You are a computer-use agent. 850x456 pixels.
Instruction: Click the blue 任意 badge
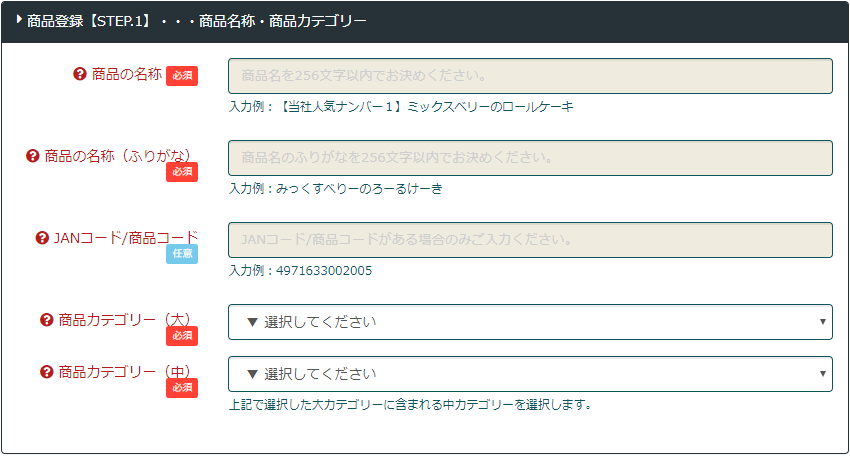(182, 254)
